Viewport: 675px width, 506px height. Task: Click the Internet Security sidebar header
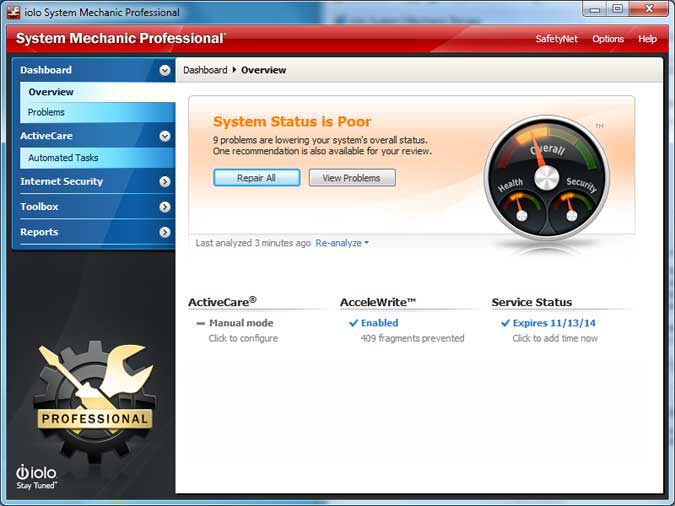94,182
